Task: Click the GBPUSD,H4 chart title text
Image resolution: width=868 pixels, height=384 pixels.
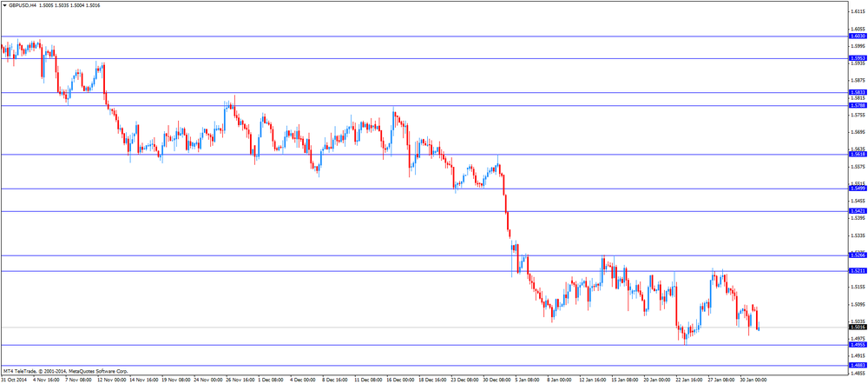Action: [21, 4]
